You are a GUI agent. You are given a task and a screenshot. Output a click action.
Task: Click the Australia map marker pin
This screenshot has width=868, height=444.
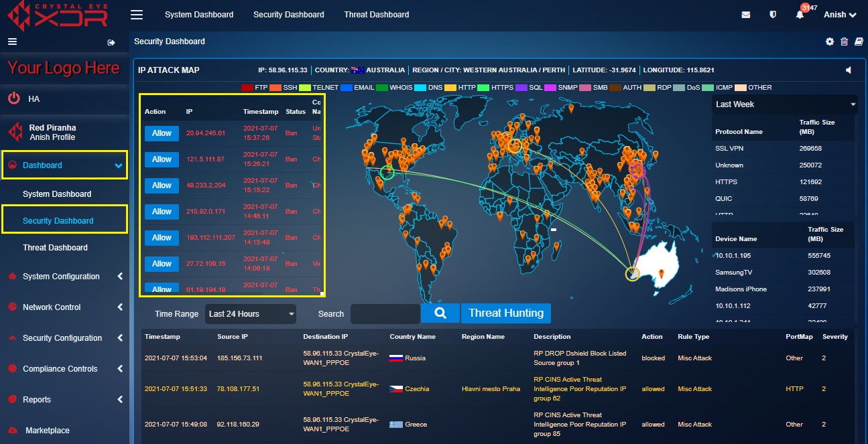[x=661, y=273]
